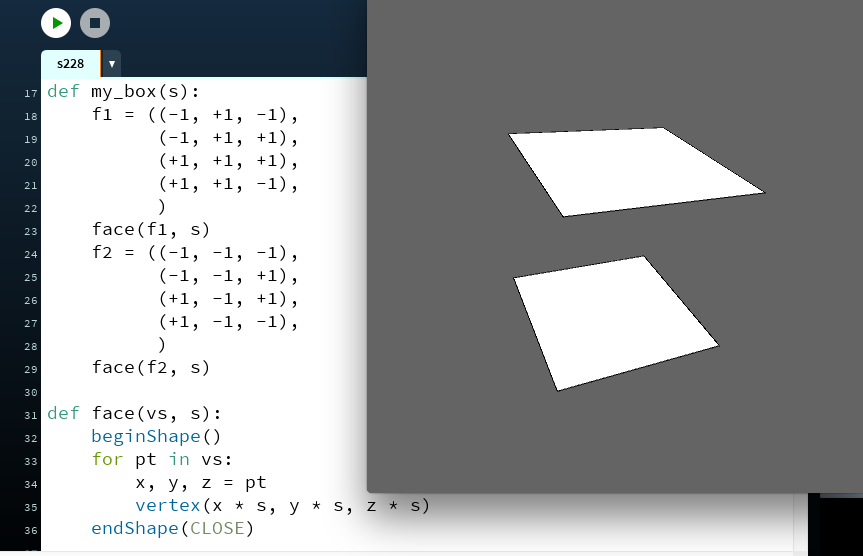Viewport: 863px width, 556px height.
Task: Click the 'vertex(x * s, y * s, z * s)' line
Action: pyautogui.click(x=282, y=505)
